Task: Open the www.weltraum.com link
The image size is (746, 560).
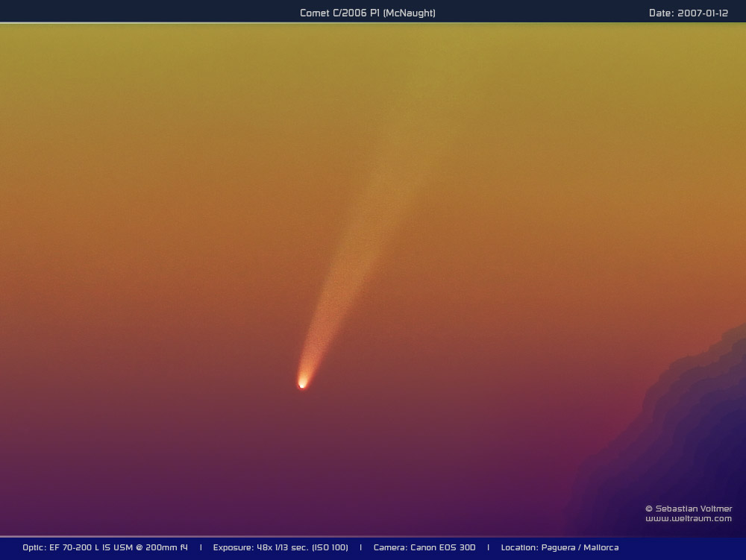Action: (688, 519)
